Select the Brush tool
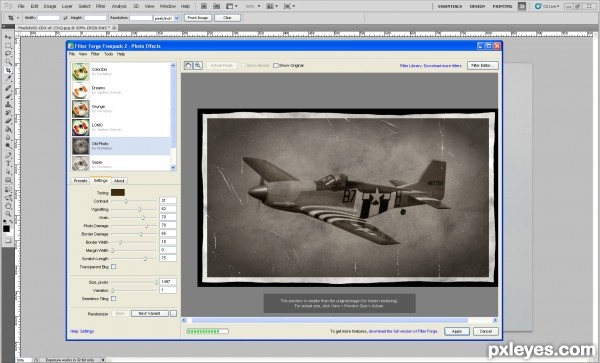Viewport: 600px width, 363px height. point(8,96)
